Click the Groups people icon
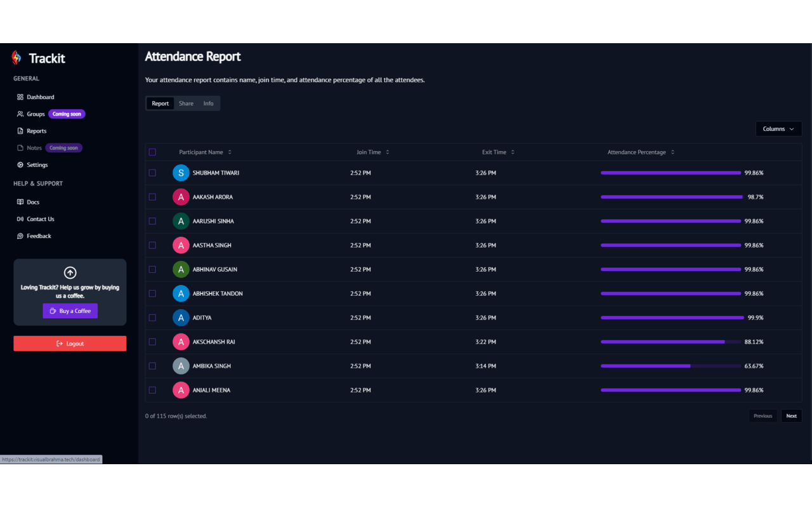Screen dimensions: 812x508 (20, 114)
